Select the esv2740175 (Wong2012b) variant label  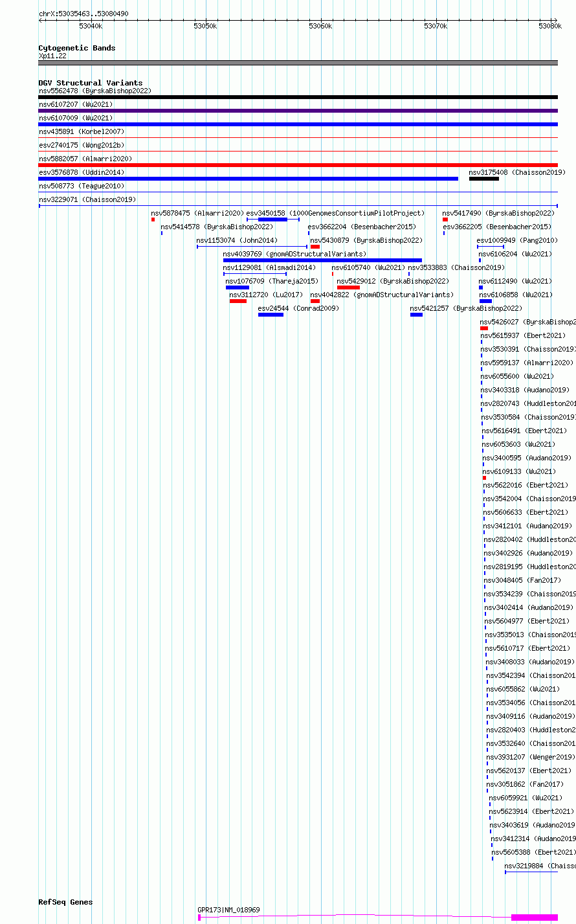[x=82, y=145]
